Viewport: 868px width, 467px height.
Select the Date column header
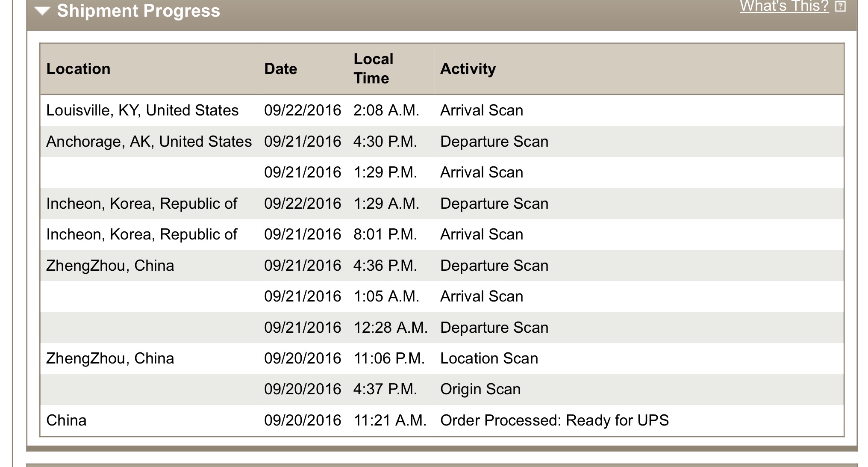coord(280,69)
